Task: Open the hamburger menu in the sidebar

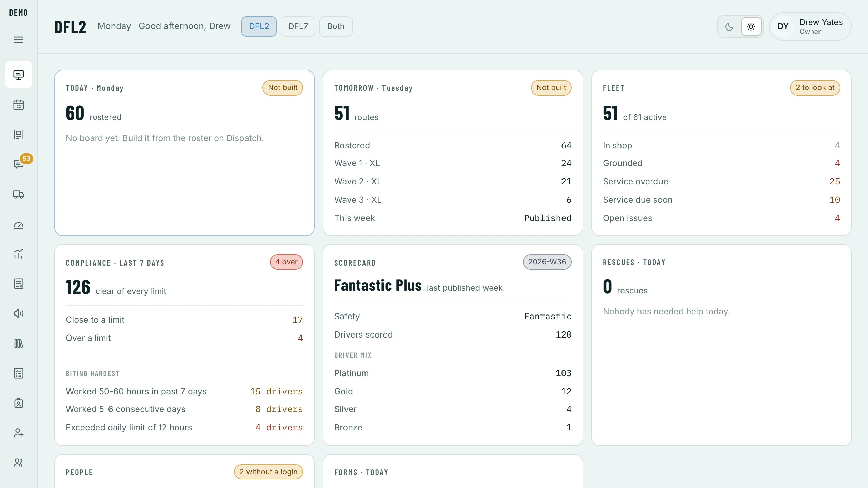Action: click(x=19, y=40)
